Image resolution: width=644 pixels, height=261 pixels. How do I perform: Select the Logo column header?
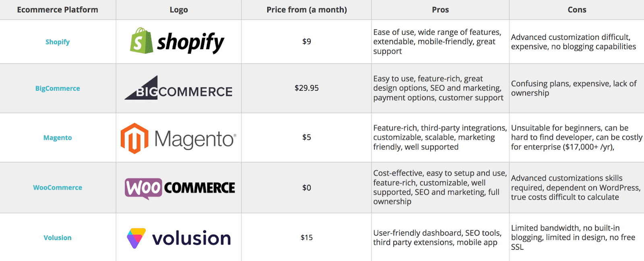click(x=179, y=10)
